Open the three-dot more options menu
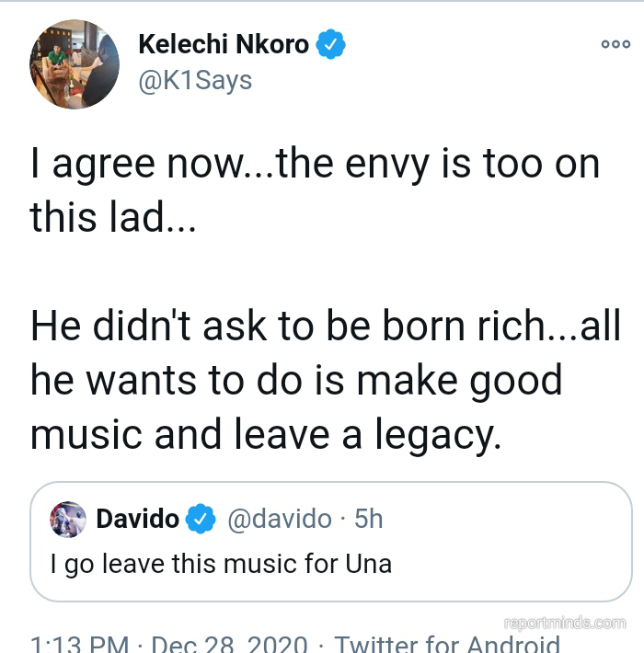This screenshot has width=644, height=653. [x=615, y=44]
